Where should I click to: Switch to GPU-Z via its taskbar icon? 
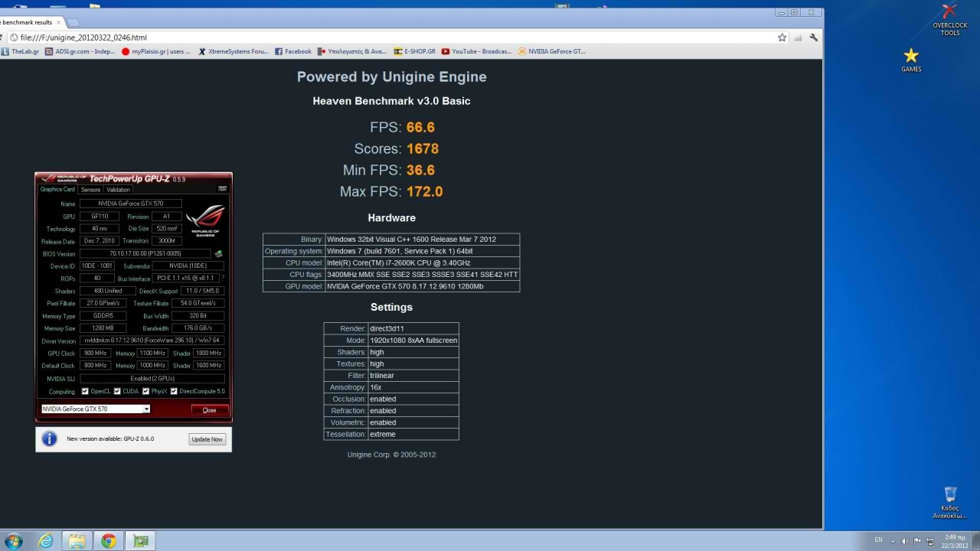[141, 541]
